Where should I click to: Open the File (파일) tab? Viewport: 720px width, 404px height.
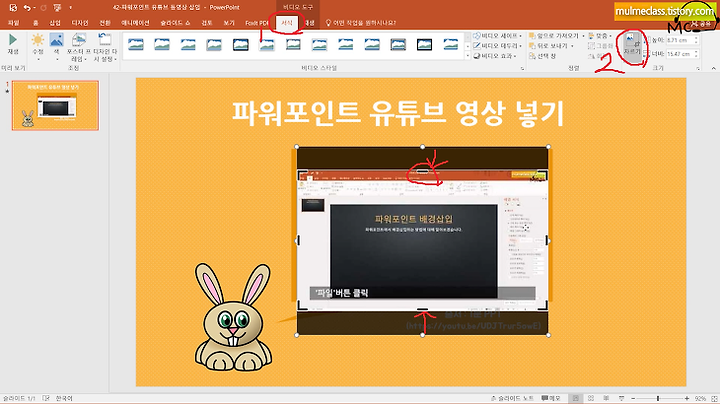pos(14,23)
